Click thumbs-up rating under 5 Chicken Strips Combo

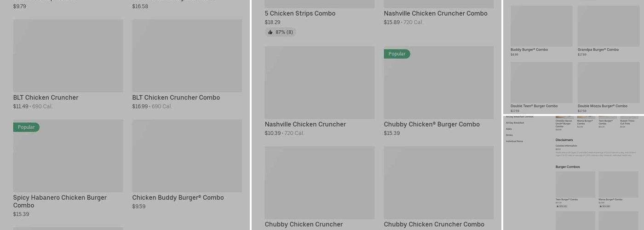[281, 32]
